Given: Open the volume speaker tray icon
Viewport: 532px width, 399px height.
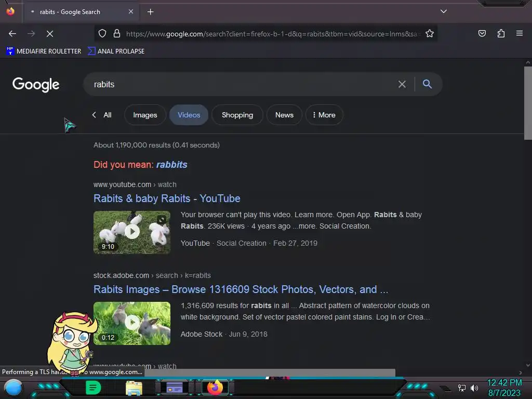Looking at the screenshot, I should click(474, 388).
